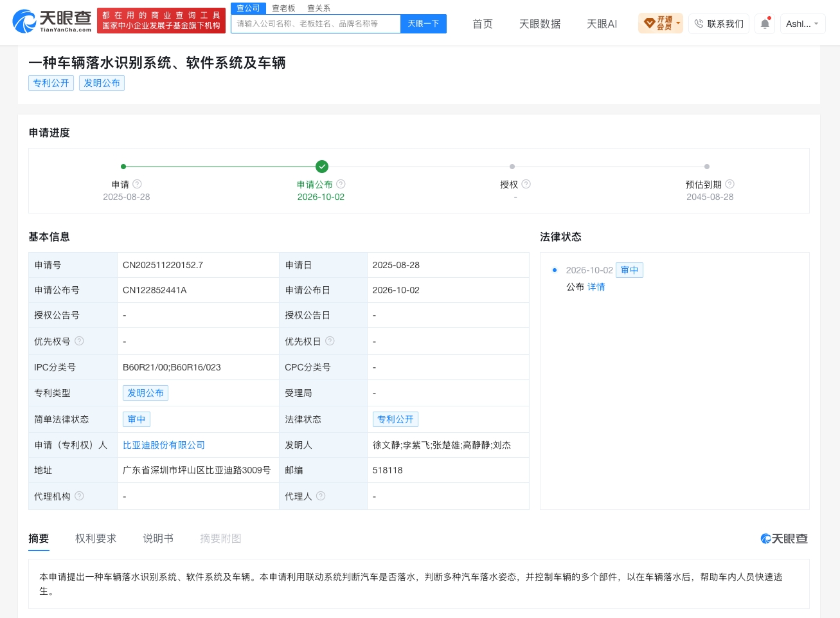This screenshot has width=840, height=618.
Task: Focus the company name search field
Action: (316, 24)
